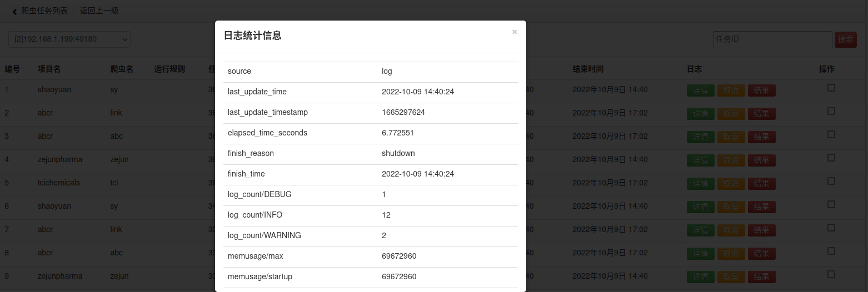
Task: Click 结果 on task row 7
Action: tap(762, 230)
